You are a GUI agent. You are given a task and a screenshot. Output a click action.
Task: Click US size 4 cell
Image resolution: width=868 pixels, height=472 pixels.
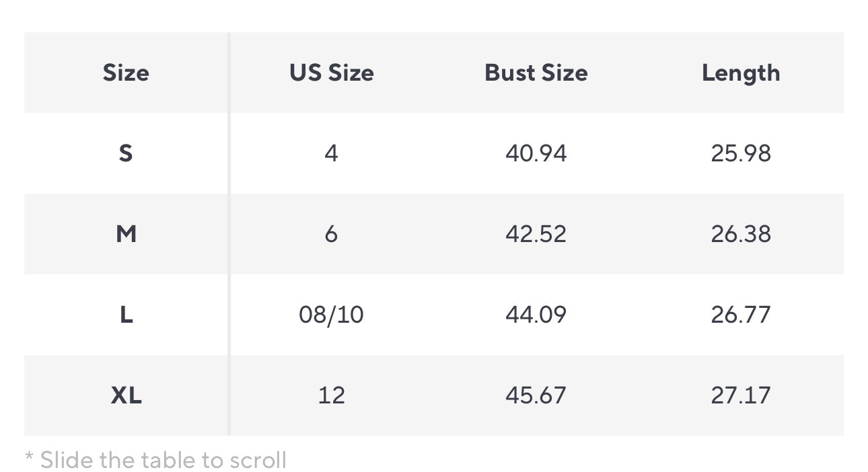[x=331, y=153]
